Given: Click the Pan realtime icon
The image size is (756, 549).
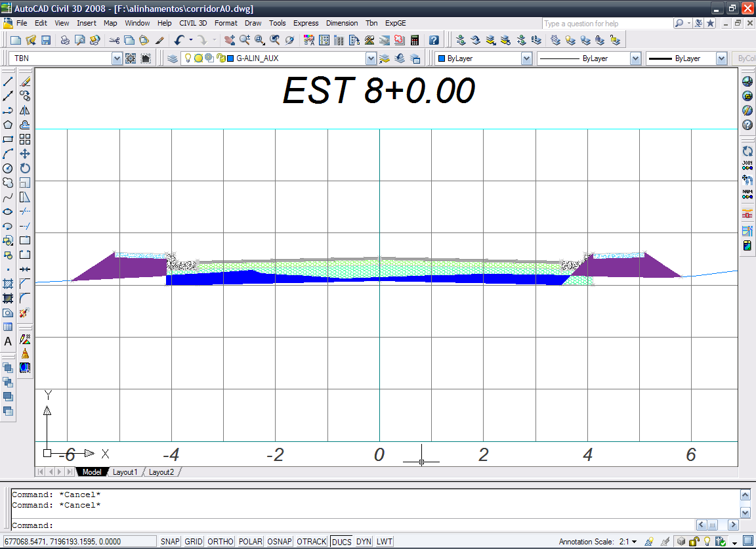Looking at the screenshot, I should [230, 40].
